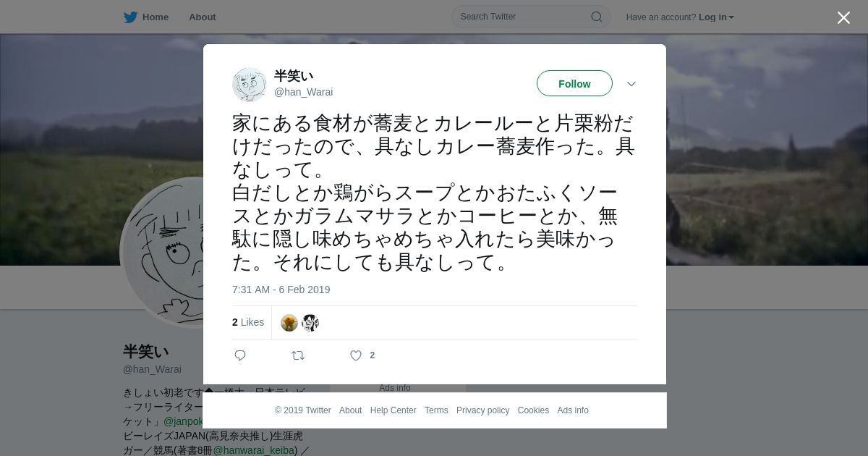Screen dimensions: 868x456
Task: Retweet using the arrows icon
Action: [298, 355]
